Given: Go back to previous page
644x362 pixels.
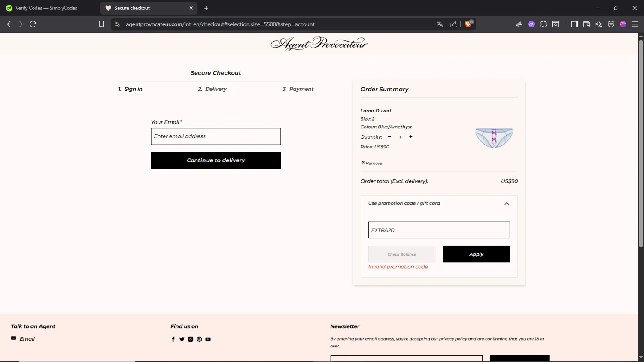Looking at the screenshot, I should pyautogui.click(x=9, y=24).
